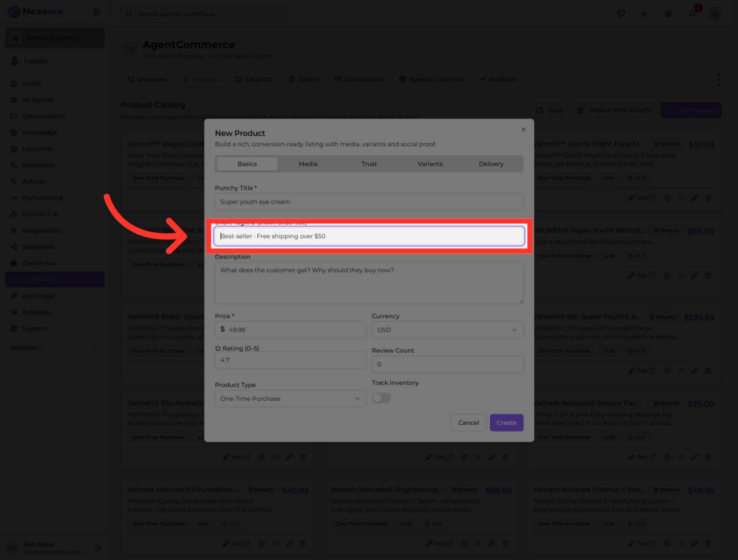Open the Analytics tab
738x560 pixels.
pos(497,79)
